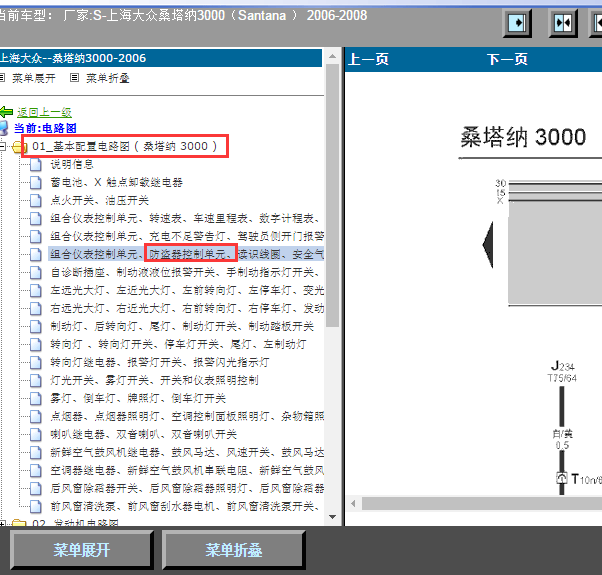Open 制动灯、后转向灯、尾灯 entry

pos(182,326)
